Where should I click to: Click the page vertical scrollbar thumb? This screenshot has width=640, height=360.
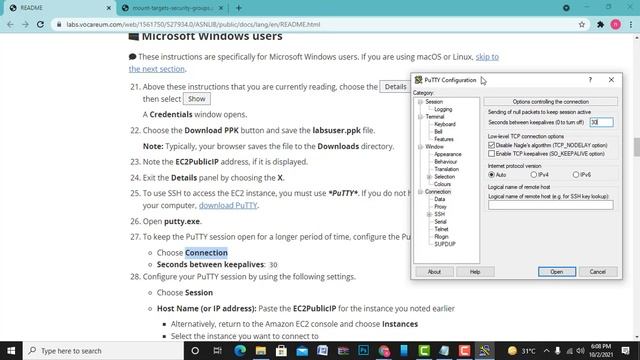click(636, 147)
